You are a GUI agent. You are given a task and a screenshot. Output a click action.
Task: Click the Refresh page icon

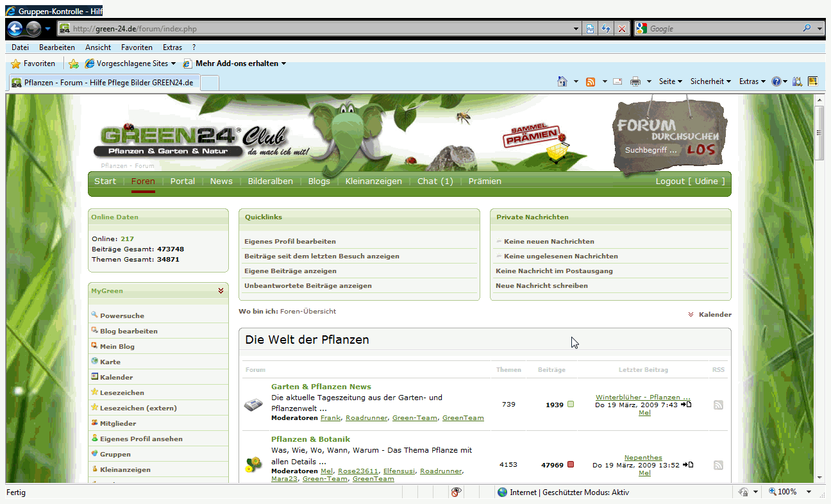[605, 29]
